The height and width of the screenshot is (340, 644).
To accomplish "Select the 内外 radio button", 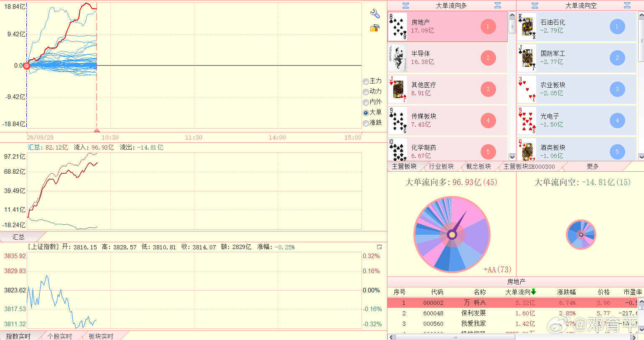I will [366, 102].
